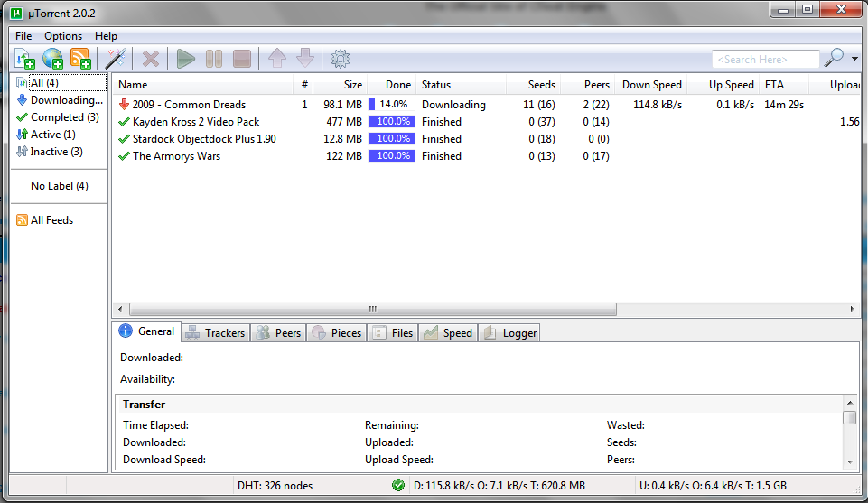
Task: Click the Transfer panel scroll up arrow
Action: (850, 402)
